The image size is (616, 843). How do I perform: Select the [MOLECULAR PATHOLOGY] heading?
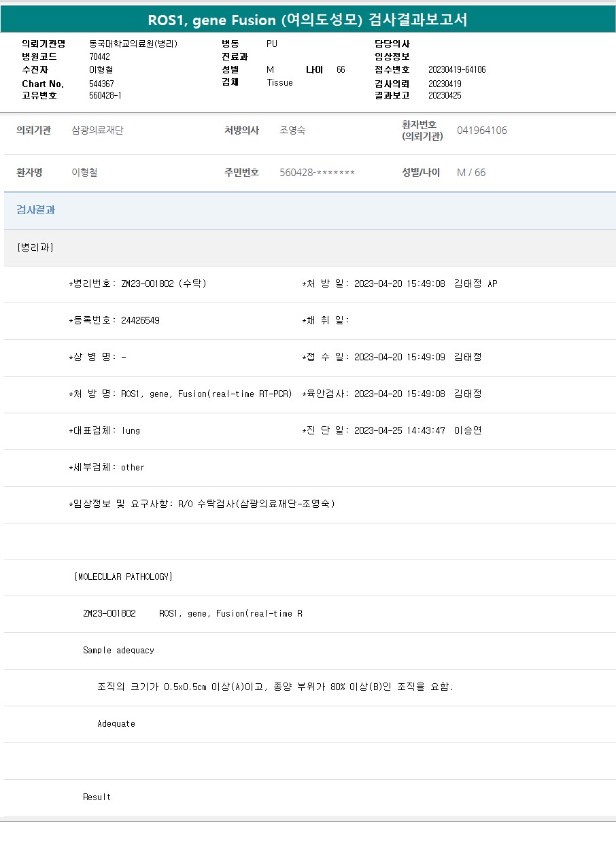(x=123, y=577)
